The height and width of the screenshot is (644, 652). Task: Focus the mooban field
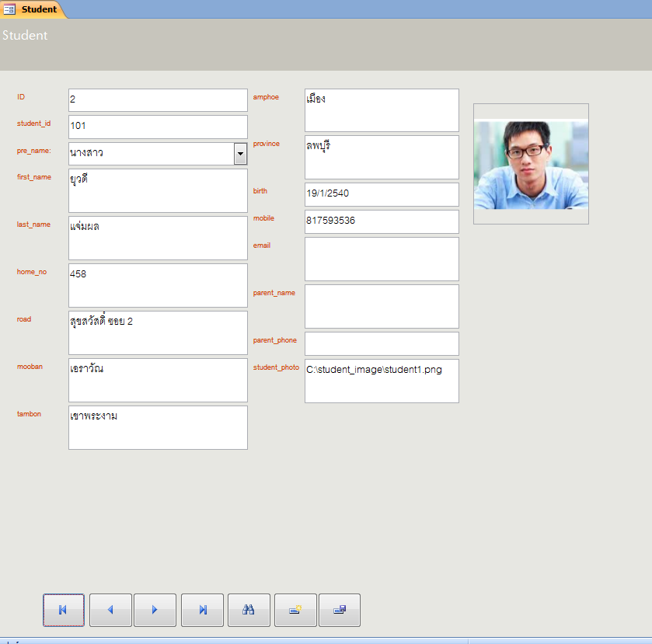158,381
